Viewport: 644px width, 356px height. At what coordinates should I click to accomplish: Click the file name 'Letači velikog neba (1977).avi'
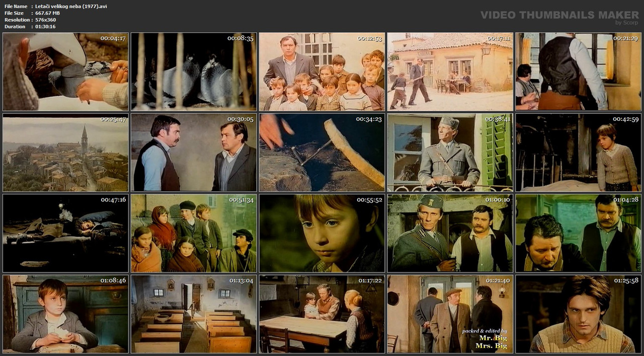click(71, 6)
